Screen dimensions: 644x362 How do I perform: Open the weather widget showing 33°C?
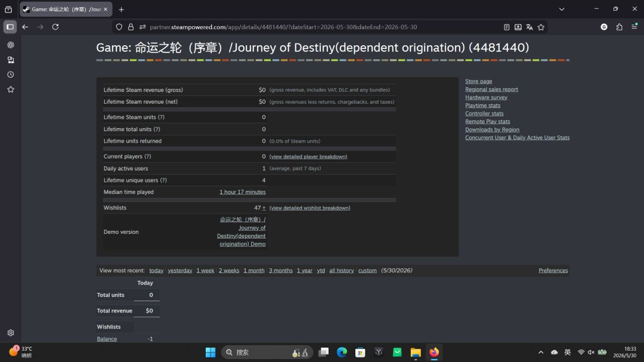tap(20, 352)
